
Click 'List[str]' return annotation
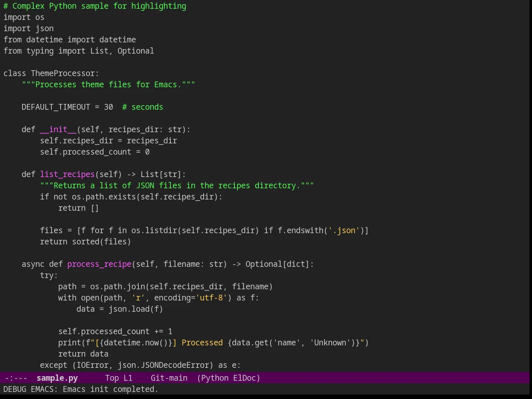[161, 174]
